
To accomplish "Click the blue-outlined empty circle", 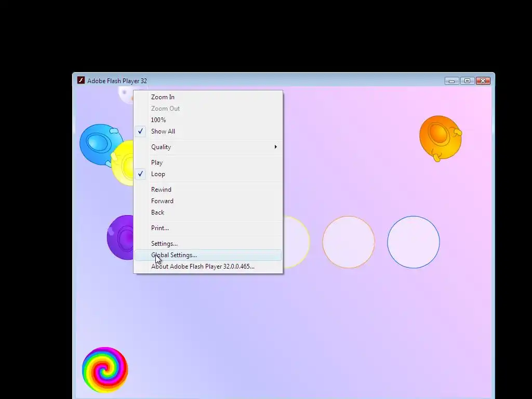I will coord(413,242).
